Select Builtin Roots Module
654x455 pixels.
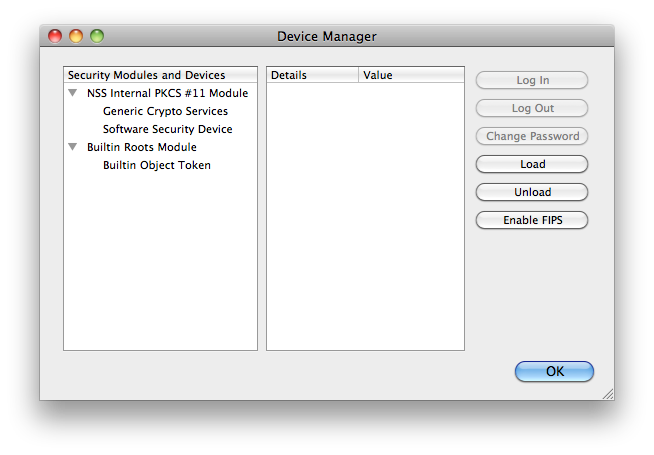click(141, 147)
